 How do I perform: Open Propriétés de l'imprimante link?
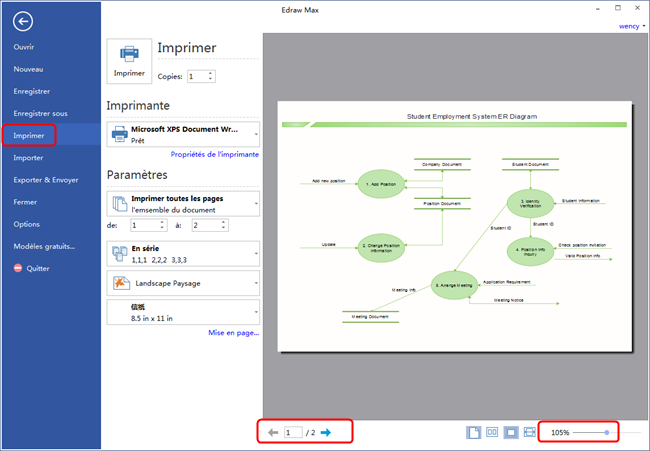pyautogui.click(x=215, y=154)
